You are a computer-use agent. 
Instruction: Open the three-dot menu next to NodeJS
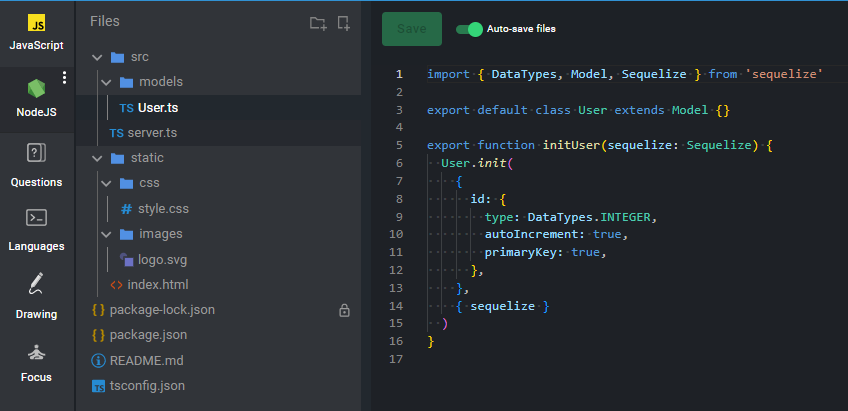[x=65, y=78]
